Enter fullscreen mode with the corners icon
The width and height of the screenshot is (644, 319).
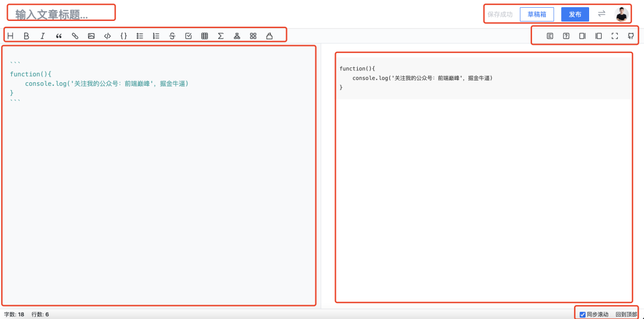(x=615, y=36)
